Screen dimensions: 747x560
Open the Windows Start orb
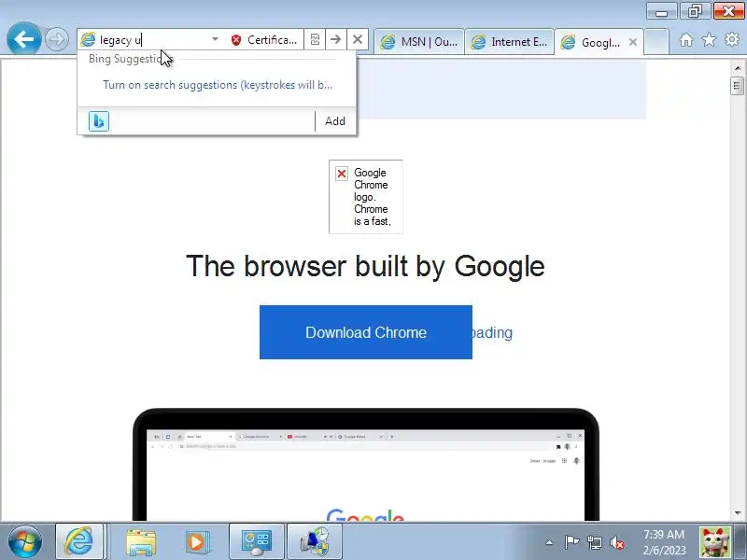[25, 541]
